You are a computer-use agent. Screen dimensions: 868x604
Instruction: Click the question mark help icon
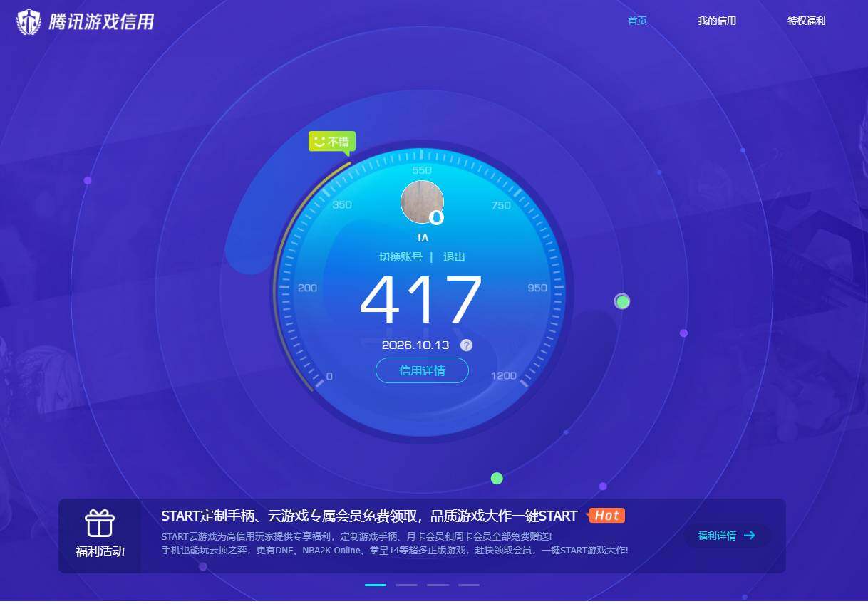click(466, 345)
